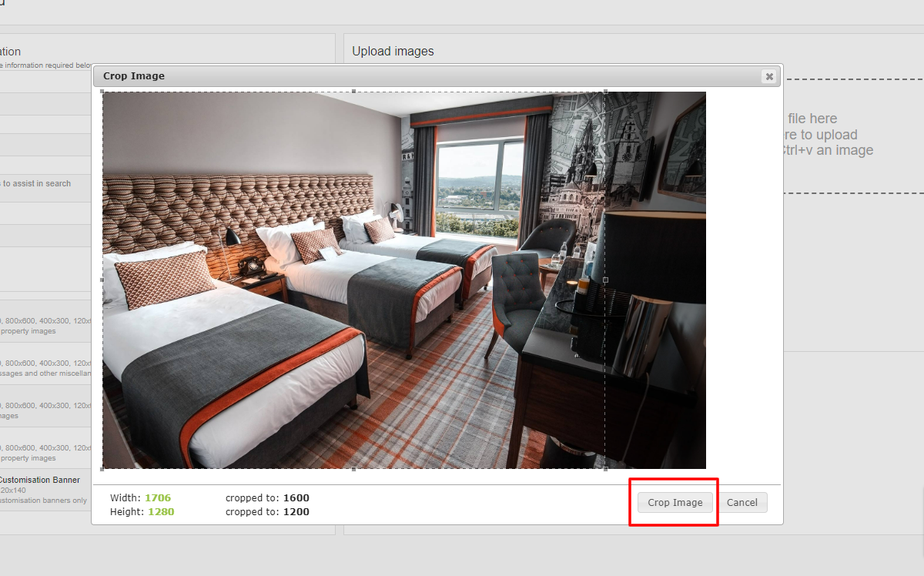Click the Crop Image button
This screenshot has width=924, height=576.
tap(675, 502)
